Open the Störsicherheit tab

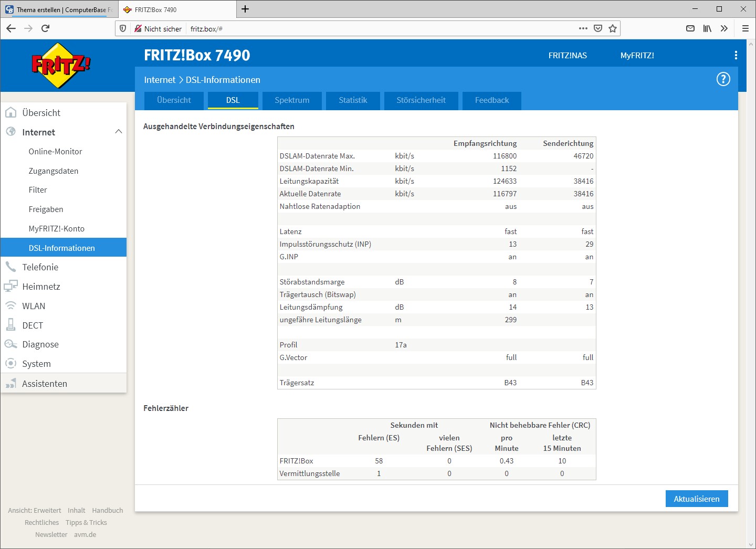[x=421, y=100]
